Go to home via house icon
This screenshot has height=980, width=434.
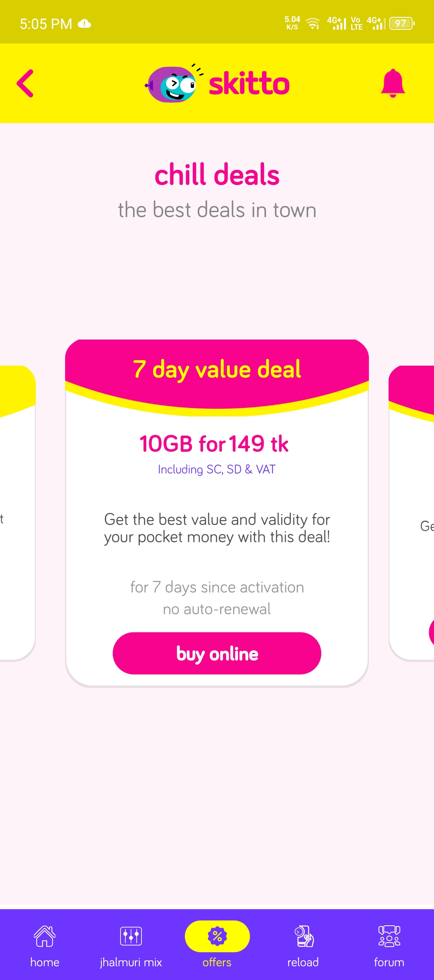pos(45,936)
